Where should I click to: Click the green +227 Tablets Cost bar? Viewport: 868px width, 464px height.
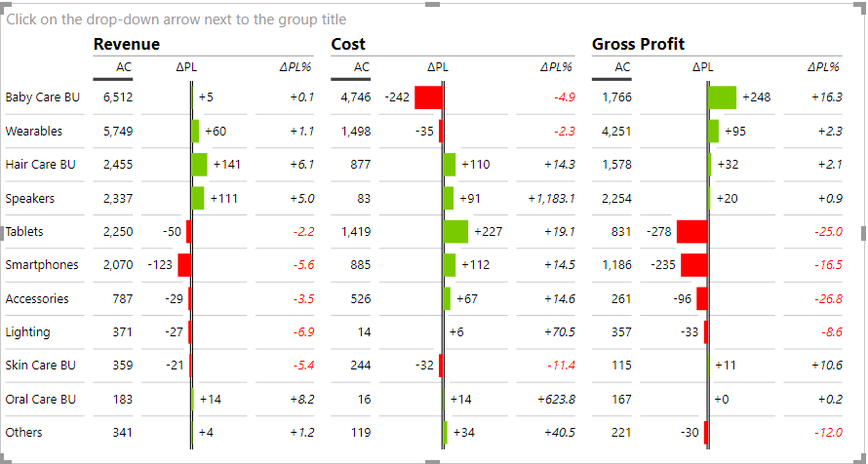[455, 231]
